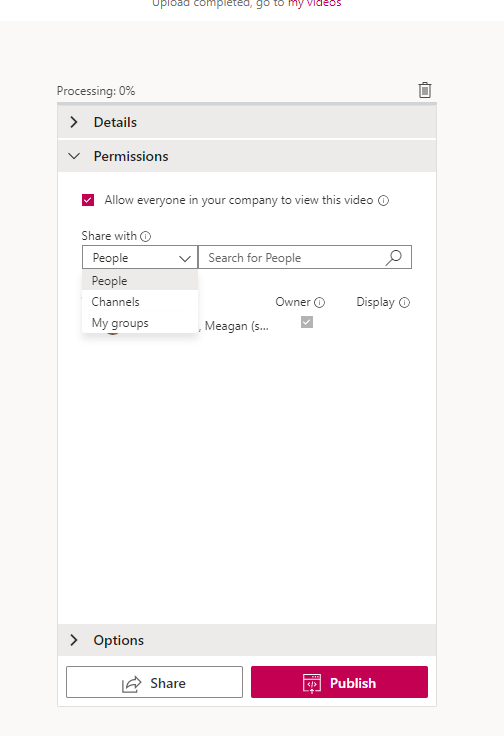Toggle the Owner checkbox for Meagan
The image size is (504, 736).
[307, 322]
